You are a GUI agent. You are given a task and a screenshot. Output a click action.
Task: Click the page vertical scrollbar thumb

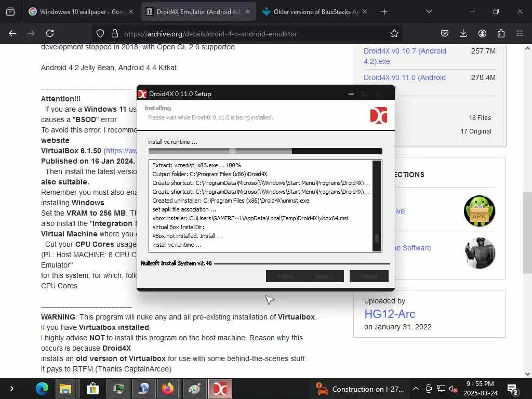pos(527,232)
